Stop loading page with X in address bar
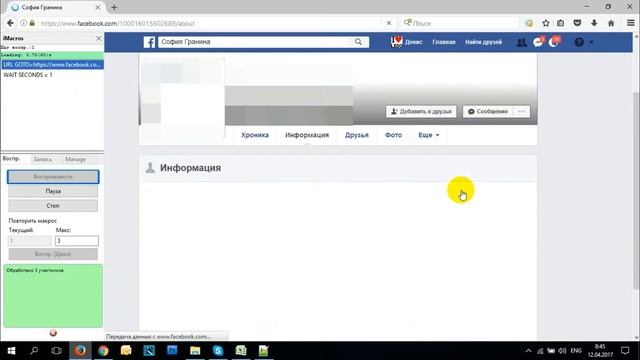The width and height of the screenshot is (640, 360). coord(389,23)
